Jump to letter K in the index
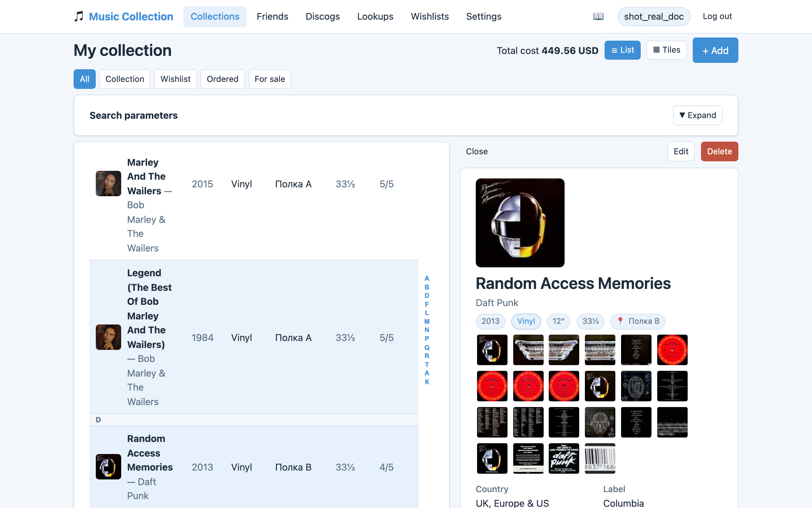 [x=427, y=382]
